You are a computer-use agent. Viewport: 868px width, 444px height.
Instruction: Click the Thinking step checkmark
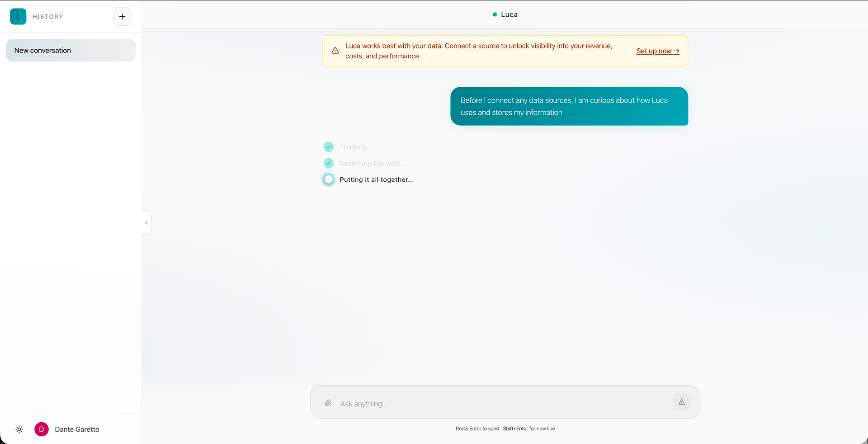(329, 147)
